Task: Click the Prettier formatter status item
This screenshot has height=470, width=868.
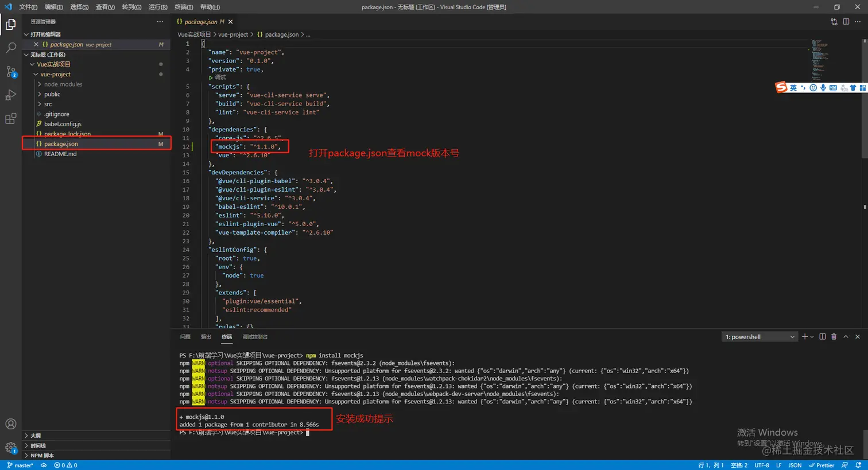Action: click(821, 465)
